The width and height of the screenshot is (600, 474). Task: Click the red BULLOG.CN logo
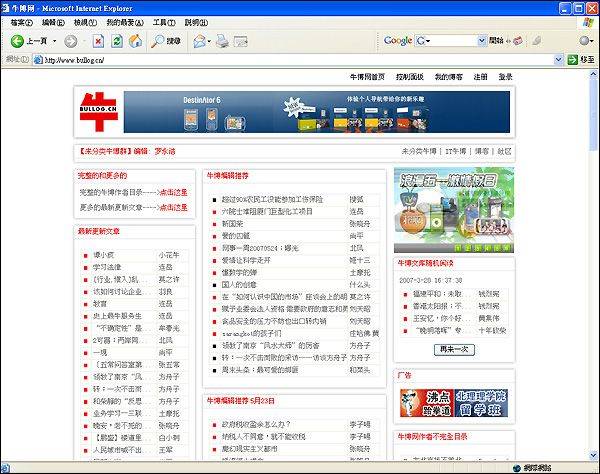98,112
